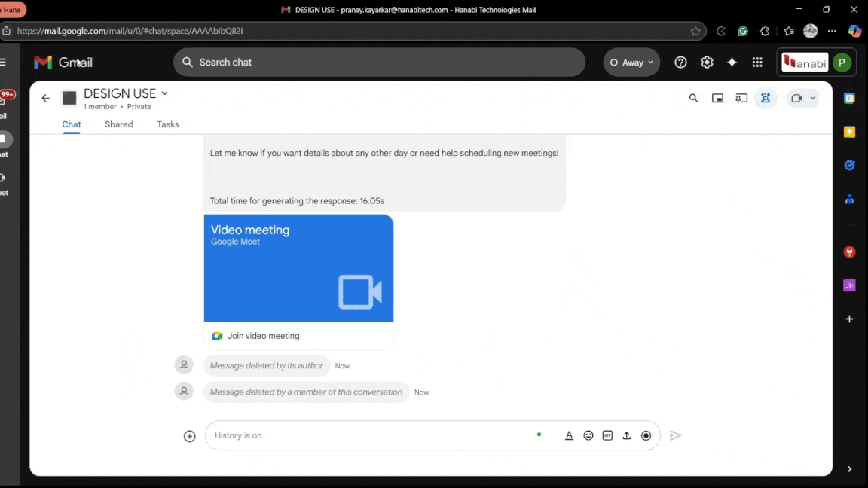Open video call options dropdown arrow
The width and height of the screenshot is (868, 488).
coord(812,98)
